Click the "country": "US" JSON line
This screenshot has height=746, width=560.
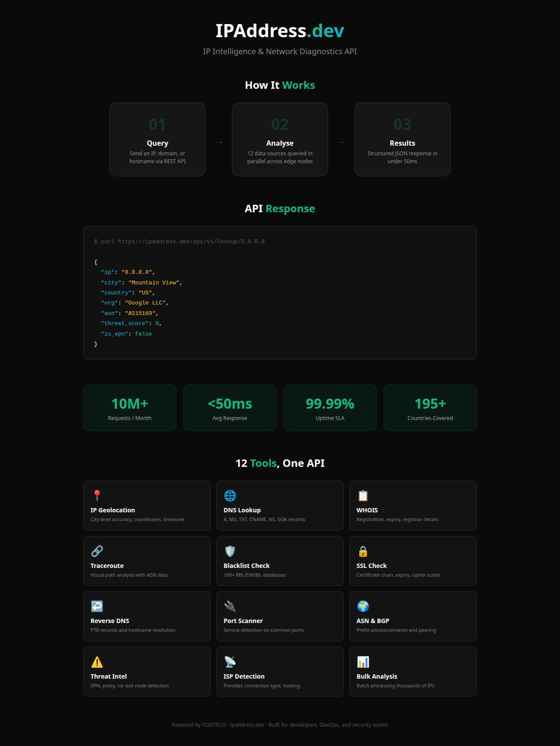click(128, 293)
